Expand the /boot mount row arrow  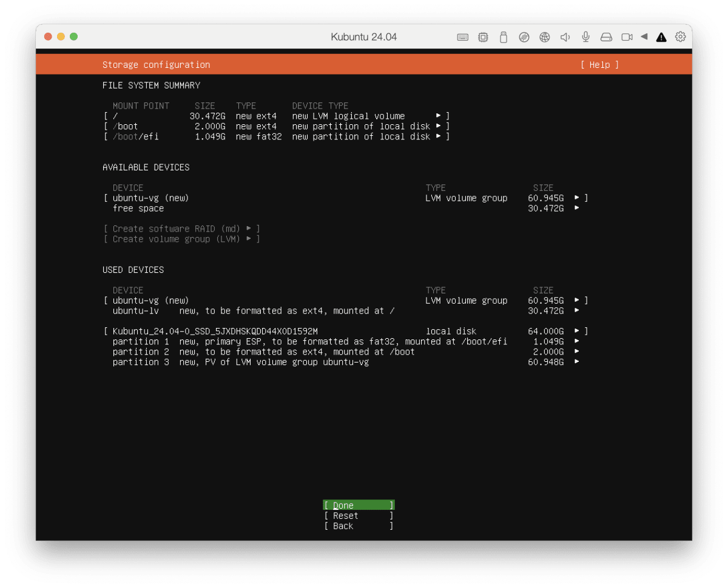pyautogui.click(x=439, y=126)
